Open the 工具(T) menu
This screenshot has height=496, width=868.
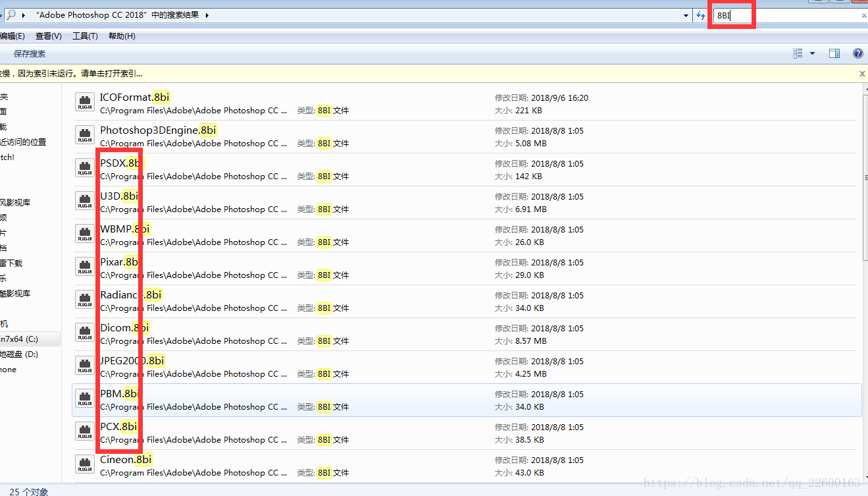click(85, 36)
